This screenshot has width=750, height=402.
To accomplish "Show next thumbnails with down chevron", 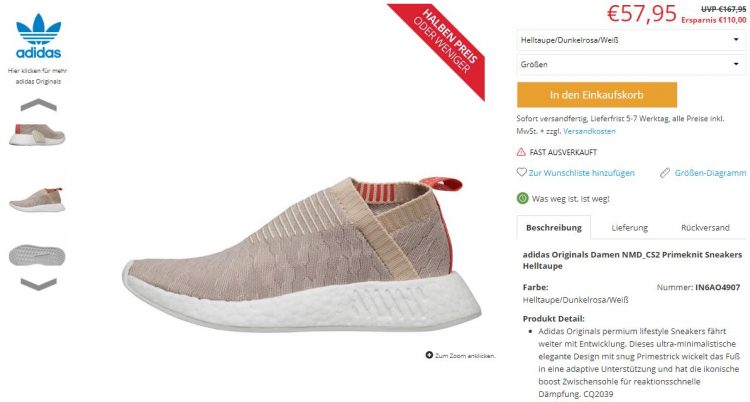I will click(x=38, y=284).
